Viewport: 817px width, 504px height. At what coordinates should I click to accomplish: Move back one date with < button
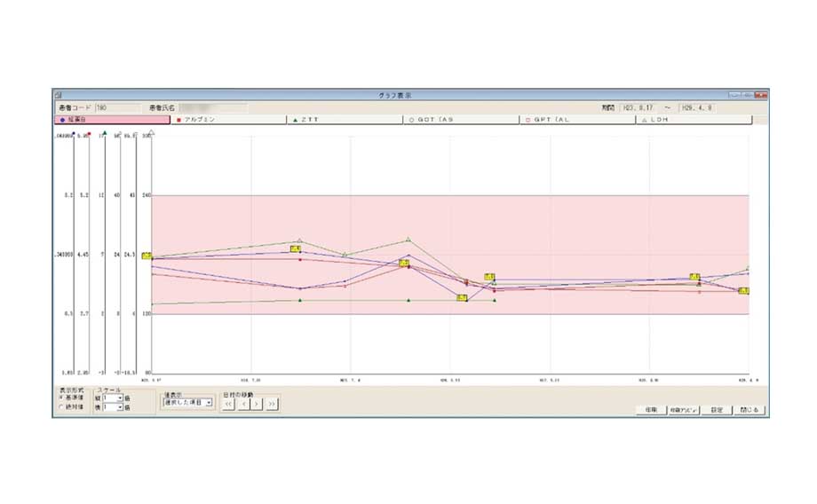(x=242, y=404)
